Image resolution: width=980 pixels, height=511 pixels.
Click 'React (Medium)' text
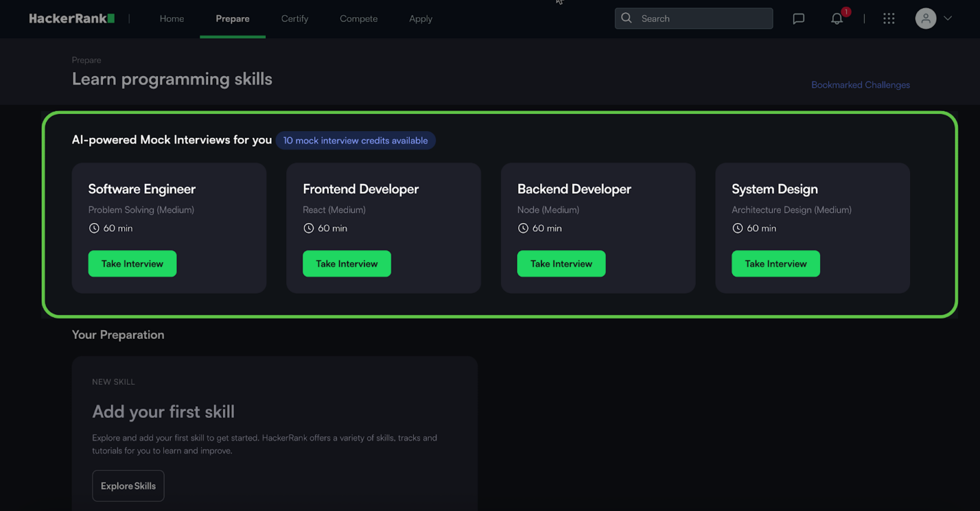click(334, 210)
